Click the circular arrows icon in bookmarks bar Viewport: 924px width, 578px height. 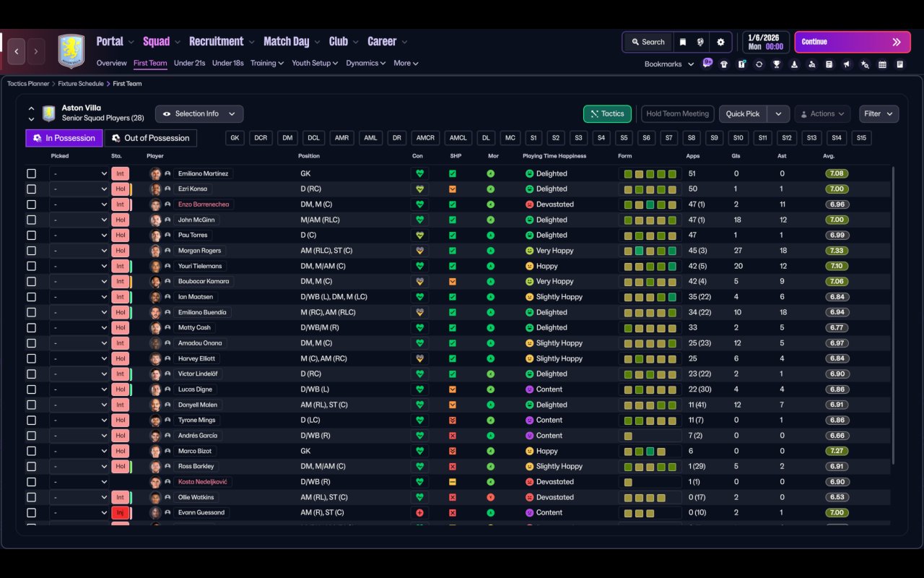tap(759, 64)
